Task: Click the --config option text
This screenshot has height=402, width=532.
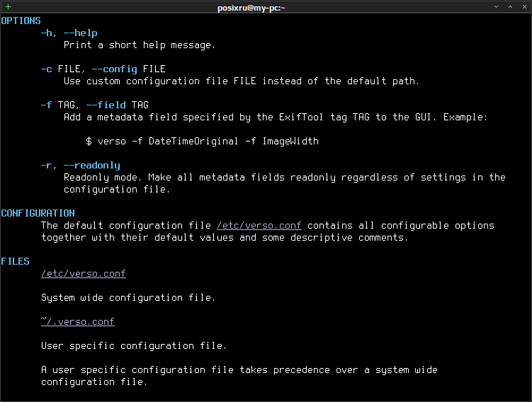Action: click(114, 69)
